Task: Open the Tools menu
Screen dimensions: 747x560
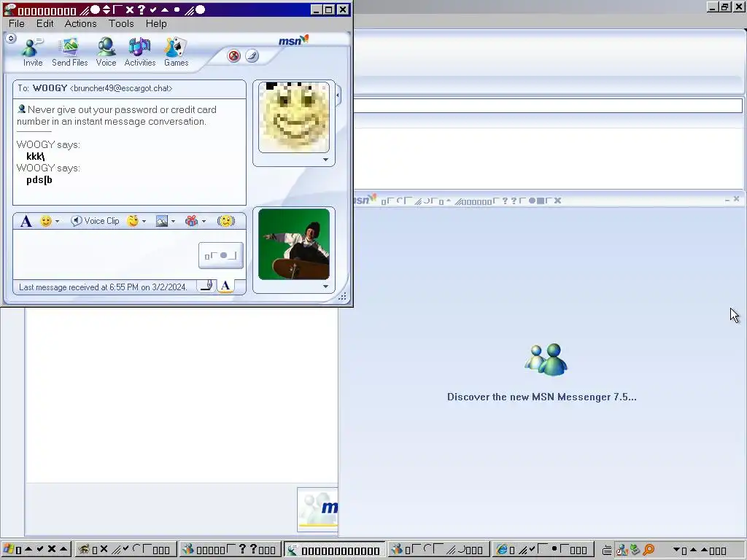Action: [121, 23]
